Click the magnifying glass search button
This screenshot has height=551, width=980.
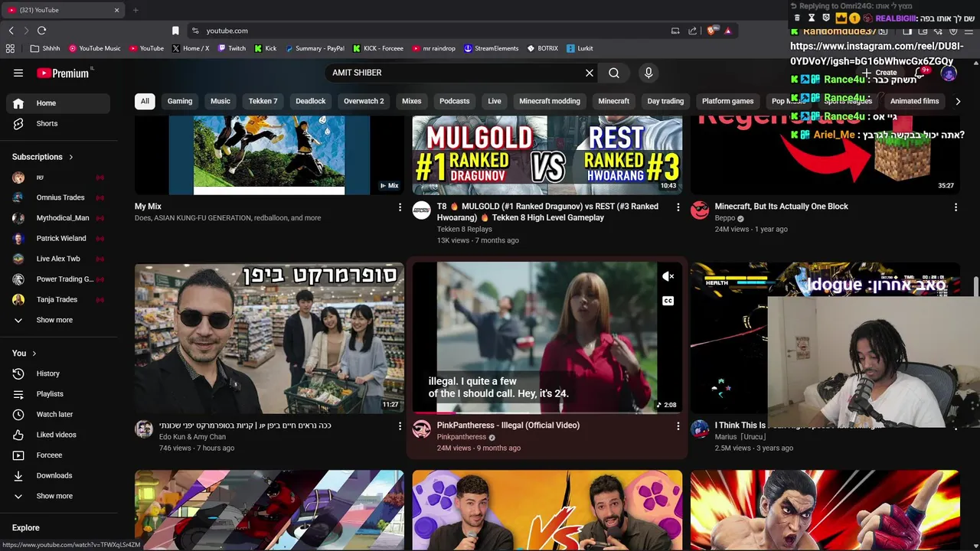(614, 73)
